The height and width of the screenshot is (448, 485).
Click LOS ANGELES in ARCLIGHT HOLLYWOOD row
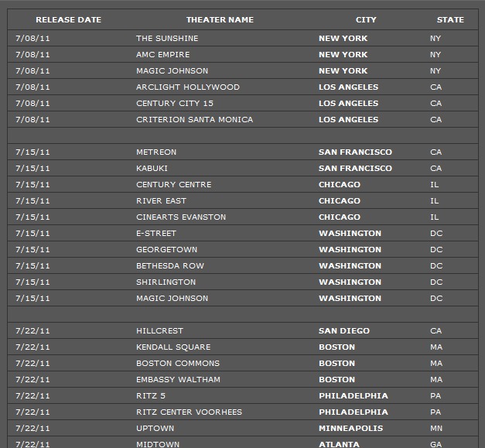tap(349, 87)
